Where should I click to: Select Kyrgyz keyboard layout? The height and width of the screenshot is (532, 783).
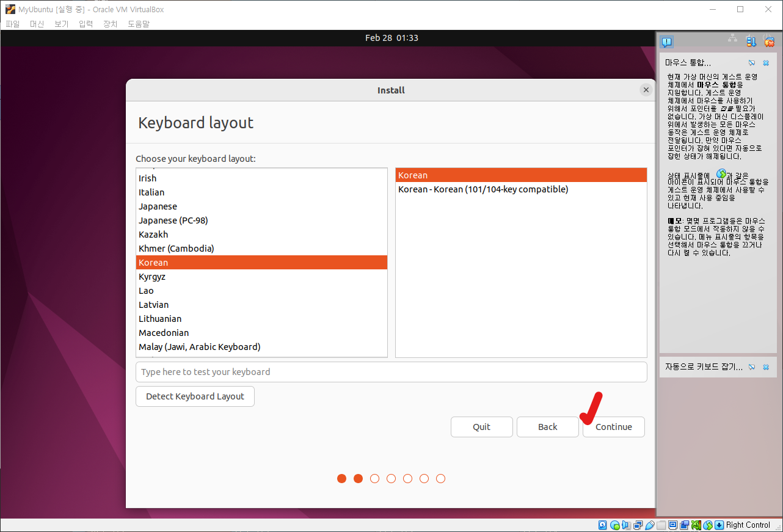[x=261, y=277]
